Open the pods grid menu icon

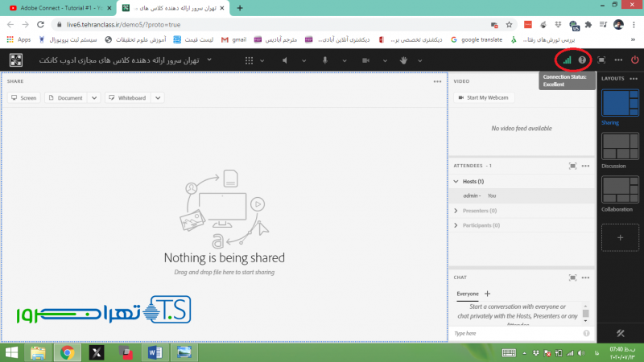pos(249,60)
